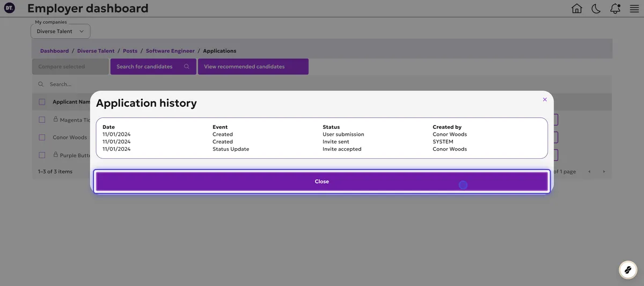Click the purple Close button
Viewport: 644px width, 286px height.
point(322,181)
